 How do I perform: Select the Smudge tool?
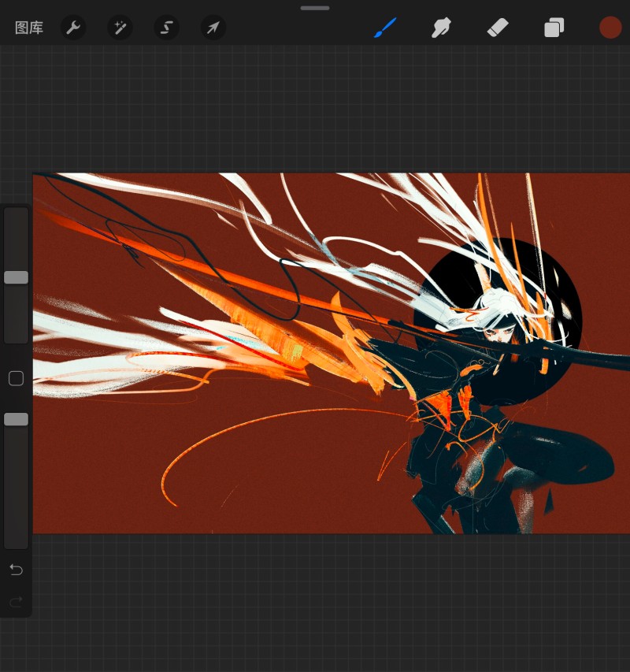[x=441, y=28]
